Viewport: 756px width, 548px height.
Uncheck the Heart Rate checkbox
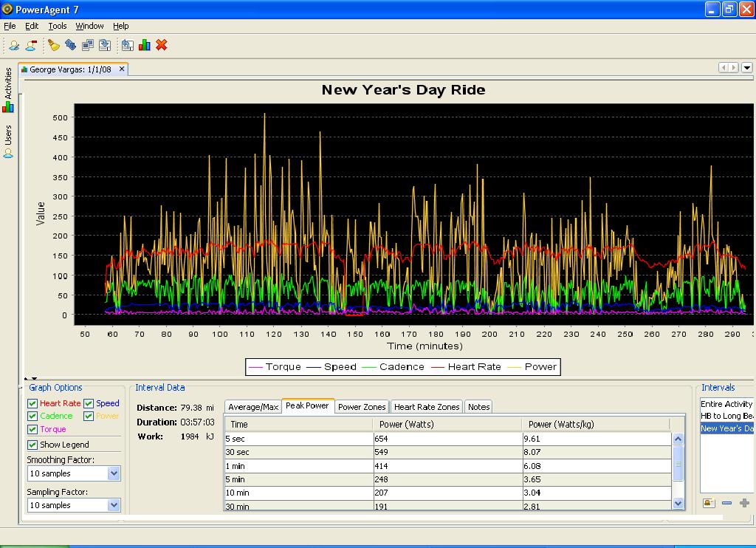(32, 403)
